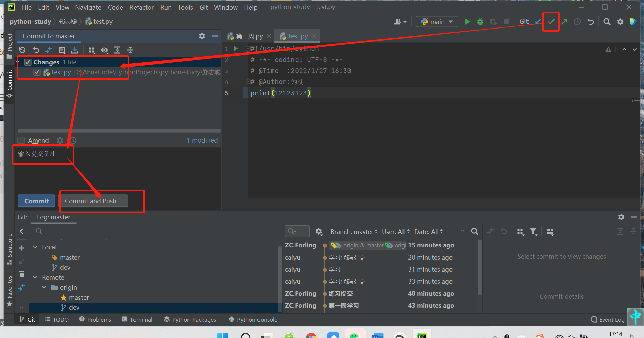Open the Refactor menu

[x=141, y=7]
